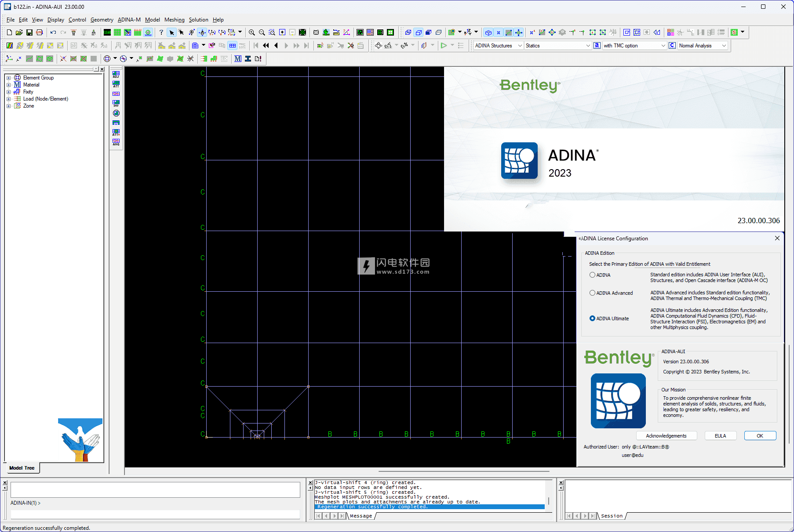Click the Undo arrow icon
Image resolution: width=794 pixels, height=532 pixels.
click(x=53, y=33)
